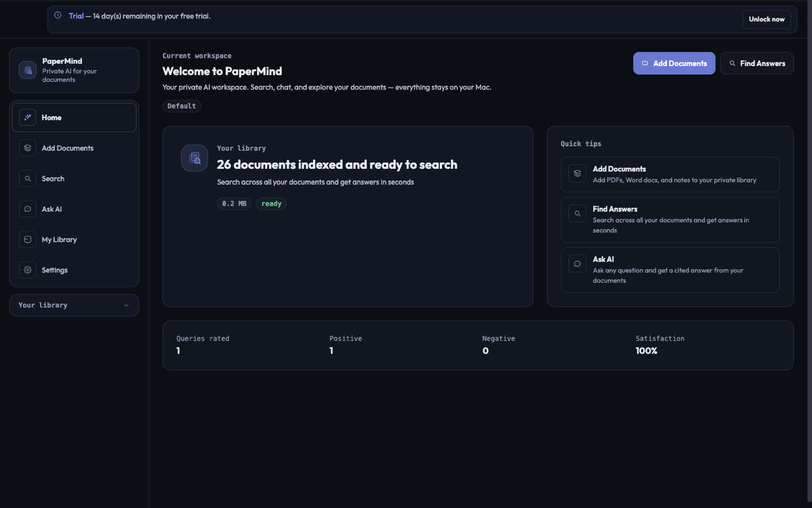
Task: Select Ask AI in the sidebar
Action: click(74, 209)
